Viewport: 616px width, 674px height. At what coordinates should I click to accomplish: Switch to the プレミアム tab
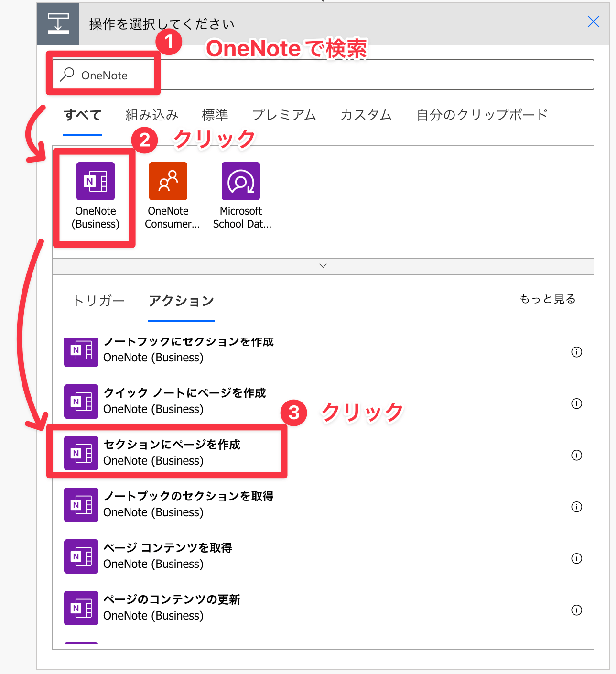coord(284,115)
